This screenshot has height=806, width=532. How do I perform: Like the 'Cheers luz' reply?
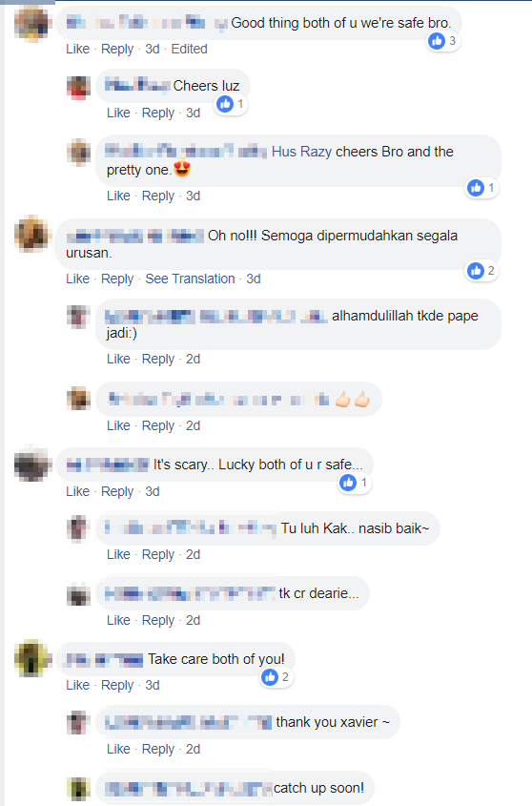[118, 113]
